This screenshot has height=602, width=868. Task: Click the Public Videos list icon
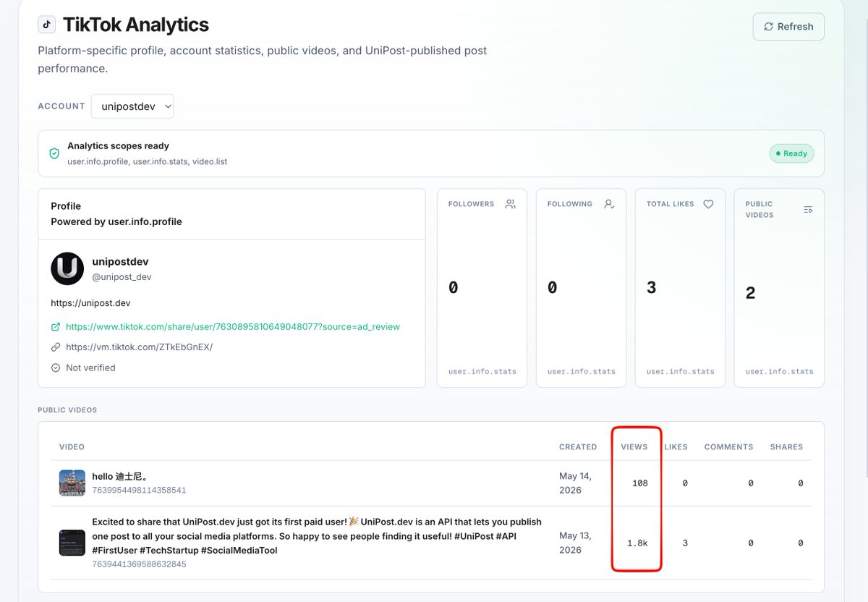[x=808, y=209]
